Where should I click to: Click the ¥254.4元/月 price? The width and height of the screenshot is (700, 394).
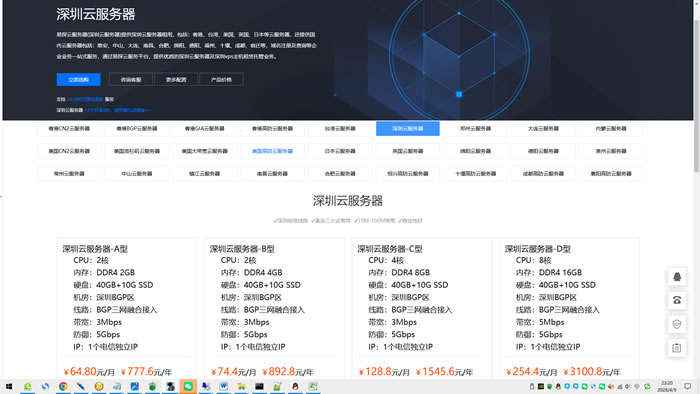click(531, 372)
